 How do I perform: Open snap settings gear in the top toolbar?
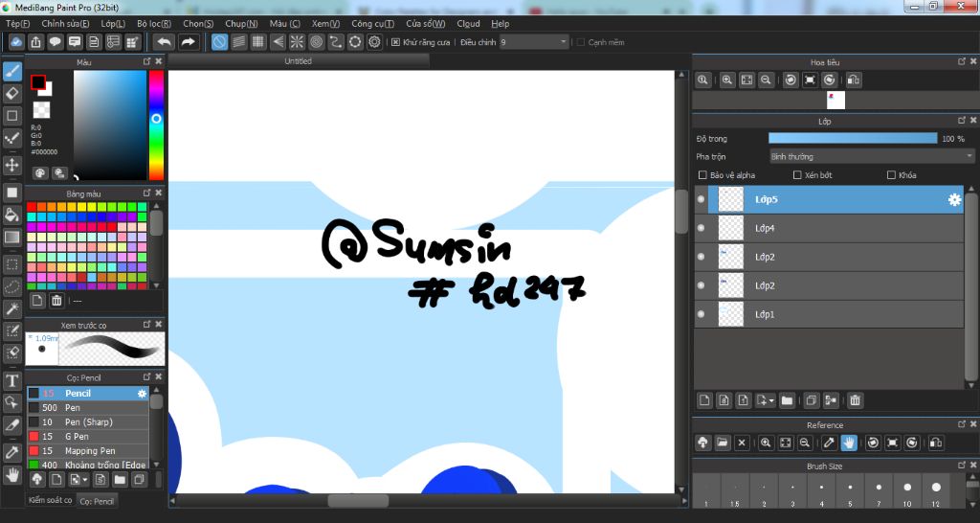[374, 42]
